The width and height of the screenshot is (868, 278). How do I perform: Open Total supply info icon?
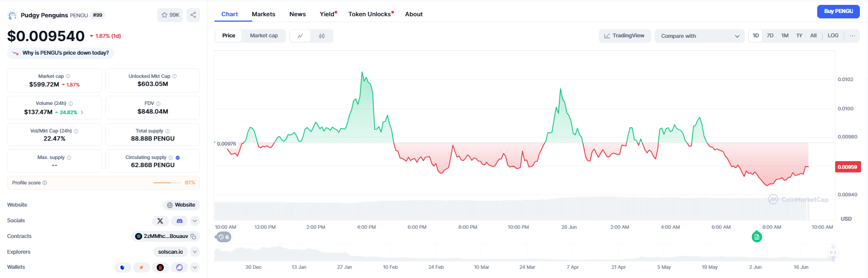coord(168,131)
